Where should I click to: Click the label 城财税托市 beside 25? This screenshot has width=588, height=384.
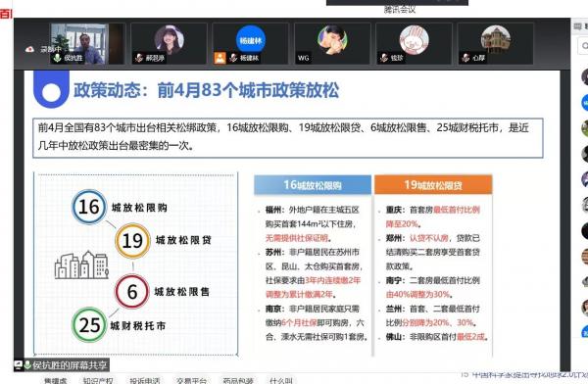click(138, 325)
